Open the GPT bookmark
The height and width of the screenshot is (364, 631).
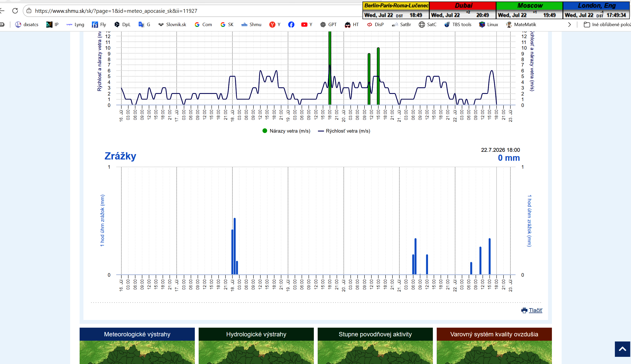[328, 25]
